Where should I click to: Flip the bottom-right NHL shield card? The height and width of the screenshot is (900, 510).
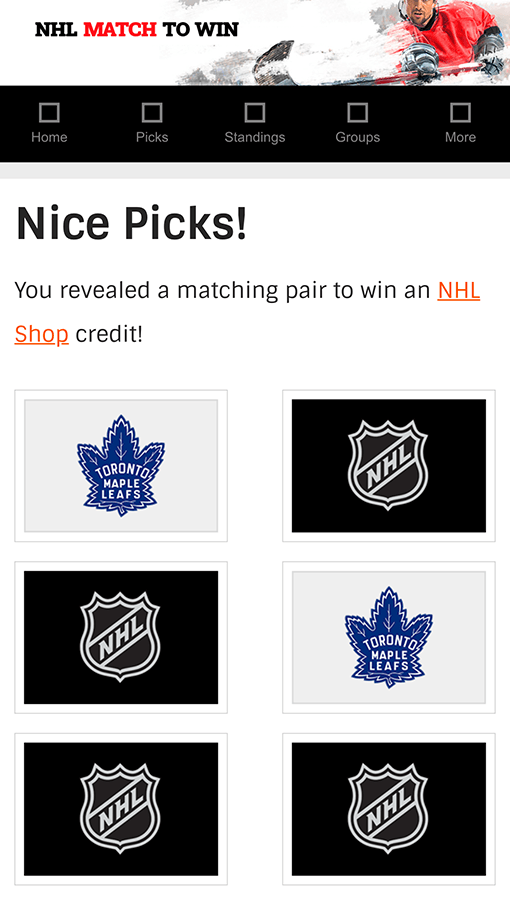click(389, 809)
